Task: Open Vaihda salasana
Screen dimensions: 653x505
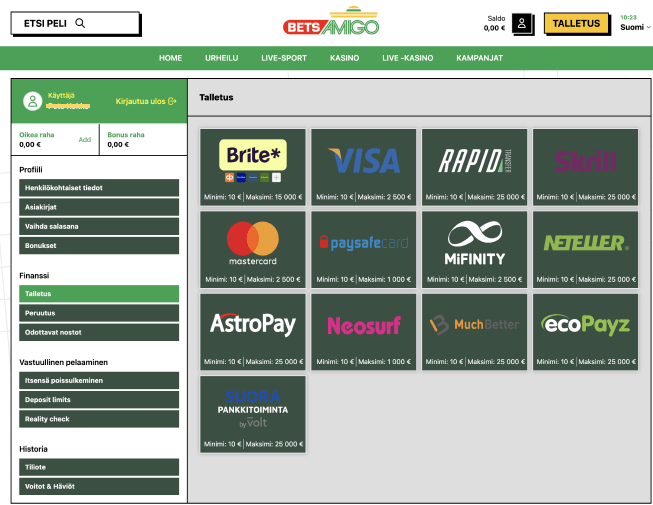Action: (99, 226)
